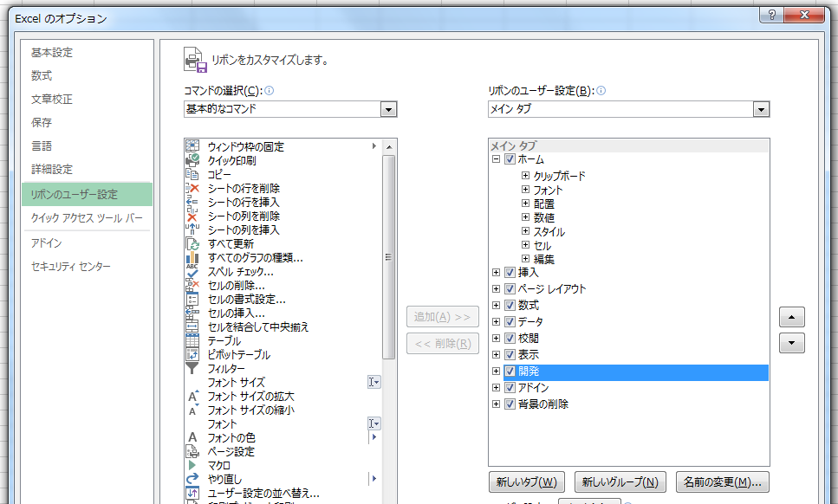838x504 pixels.
Task: Expand the スタイル group
Action: point(525,231)
